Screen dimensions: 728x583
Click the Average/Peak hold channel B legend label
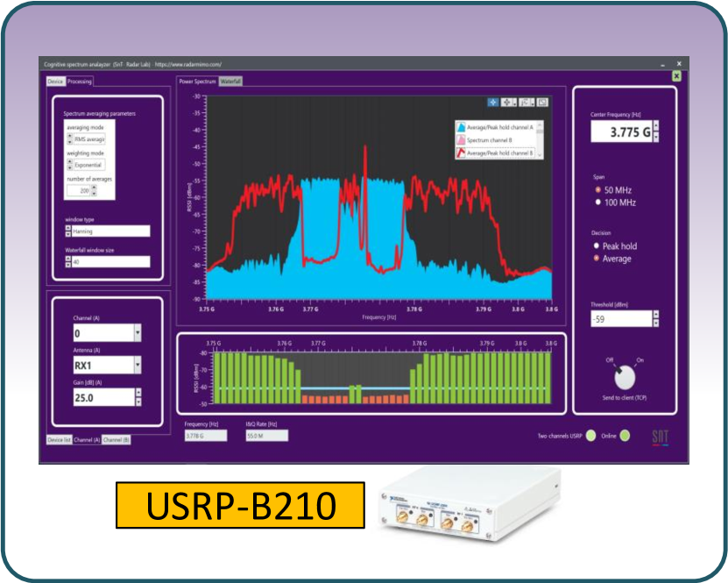click(x=500, y=153)
